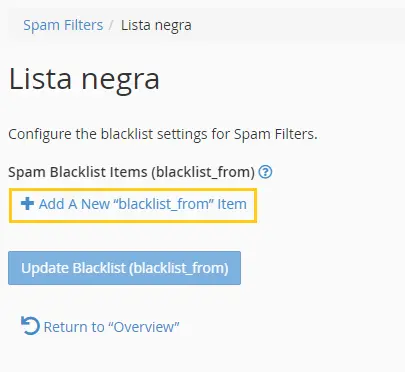Screen dimensions: 405x372
Task: Click the Spam Blacklist Items label
Action: [131, 172]
